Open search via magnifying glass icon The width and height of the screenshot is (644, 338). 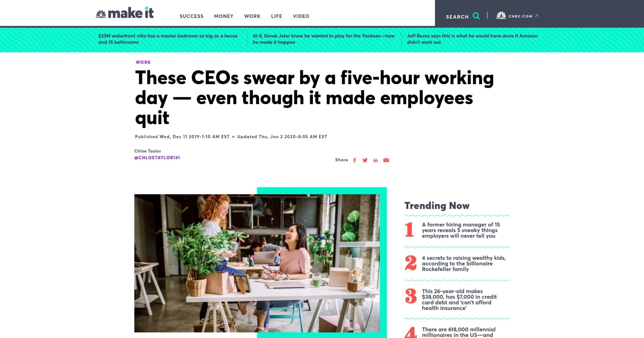pos(476,16)
